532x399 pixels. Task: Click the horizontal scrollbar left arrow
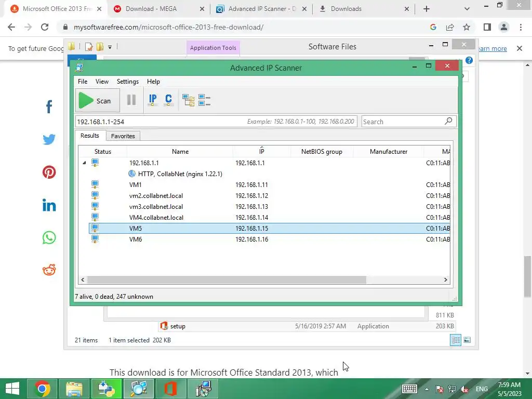click(83, 280)
